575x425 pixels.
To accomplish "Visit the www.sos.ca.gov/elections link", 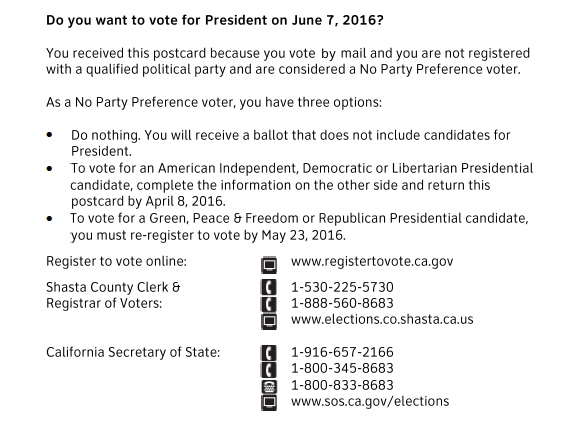I will pyautogui.click(x=370, y=402).
